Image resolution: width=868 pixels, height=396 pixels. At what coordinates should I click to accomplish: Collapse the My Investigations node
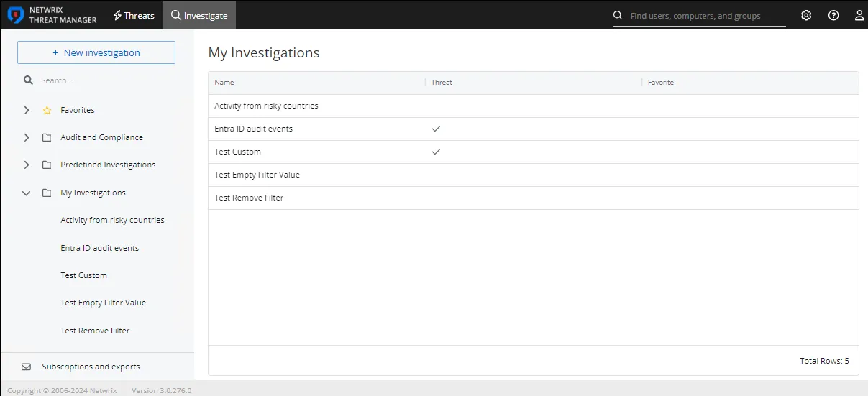[x=27, y=193]
